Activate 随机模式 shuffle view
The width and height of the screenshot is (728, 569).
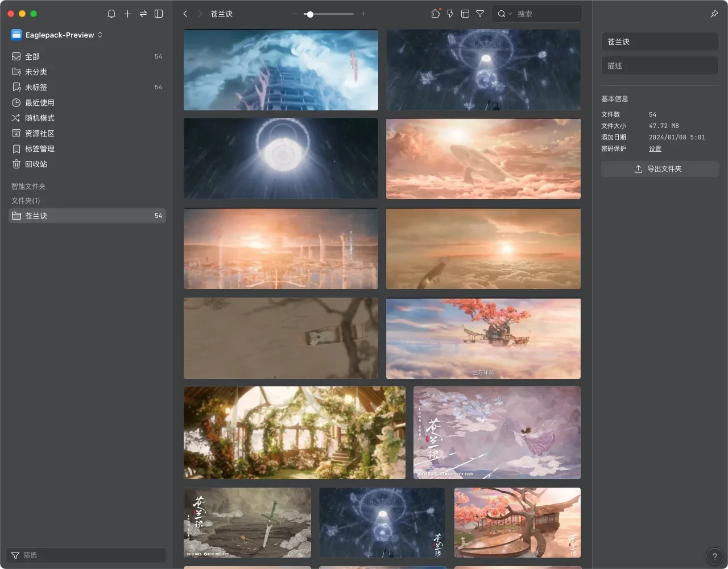click(87, 118)
